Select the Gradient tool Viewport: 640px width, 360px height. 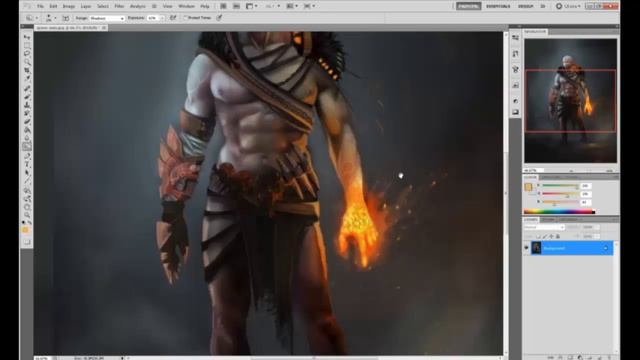[x=27, y=130]
